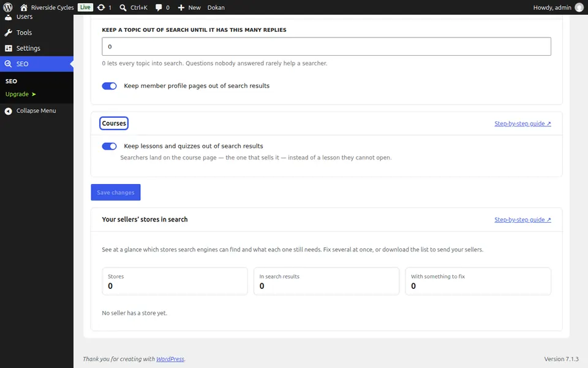Open the Tools menu
Screen dimensions: 588x368
click(x=37, y=33)
